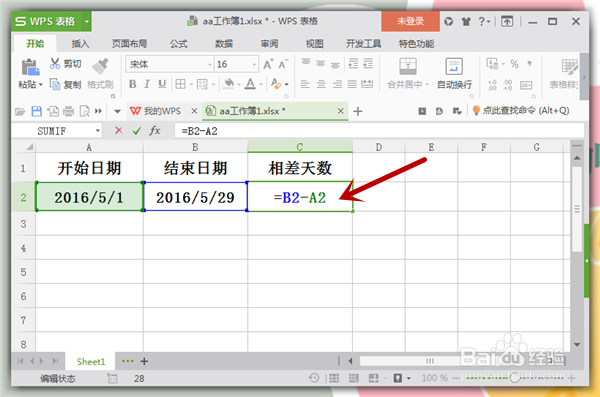Align text to top
The width and height of the screenshot is (600, 397).
pos(305,62)
